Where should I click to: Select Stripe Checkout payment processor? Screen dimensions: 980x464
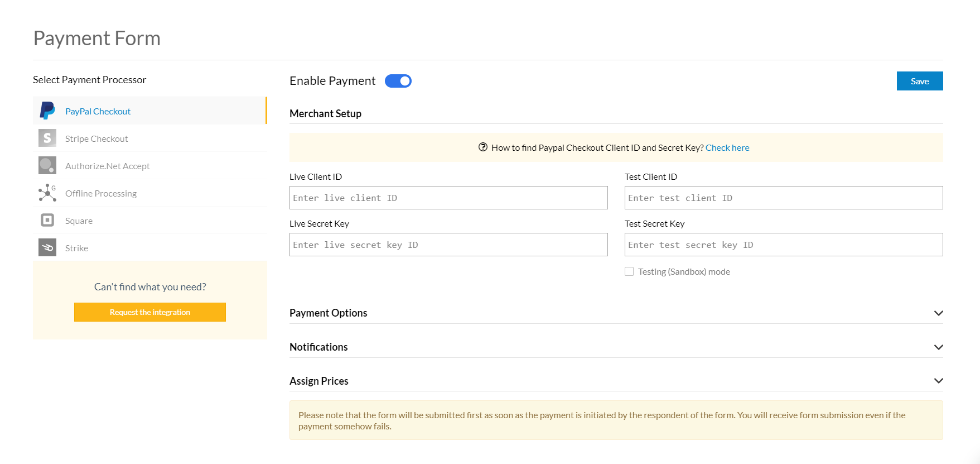point(96,138)
